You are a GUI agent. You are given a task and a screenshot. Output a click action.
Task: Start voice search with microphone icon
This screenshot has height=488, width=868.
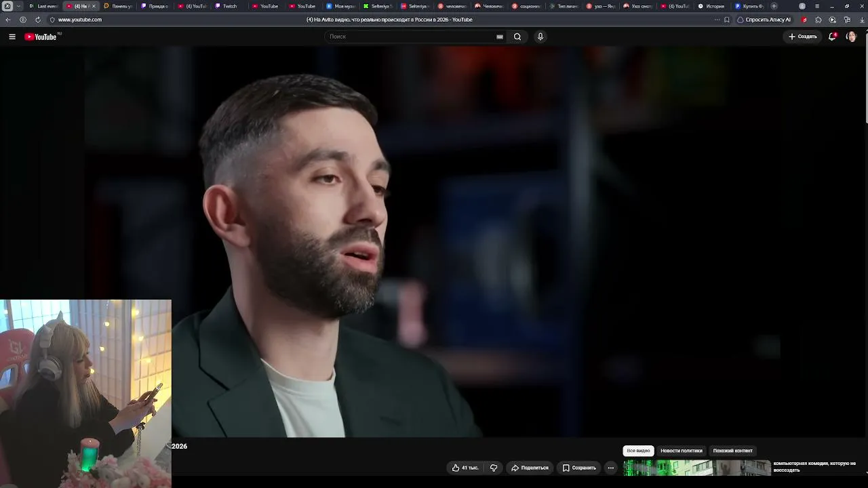pyautogui.click(x=540, y=37)
